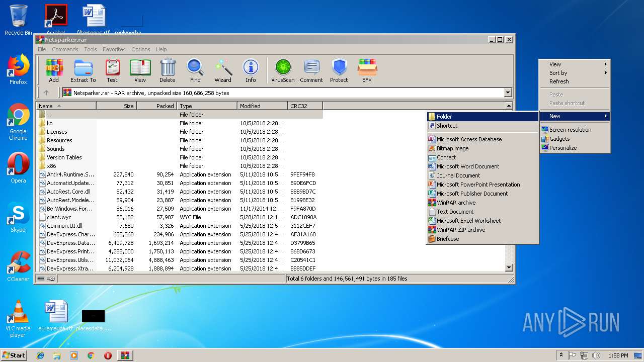Open the archive path dropdown arrow

click(508, 93)
